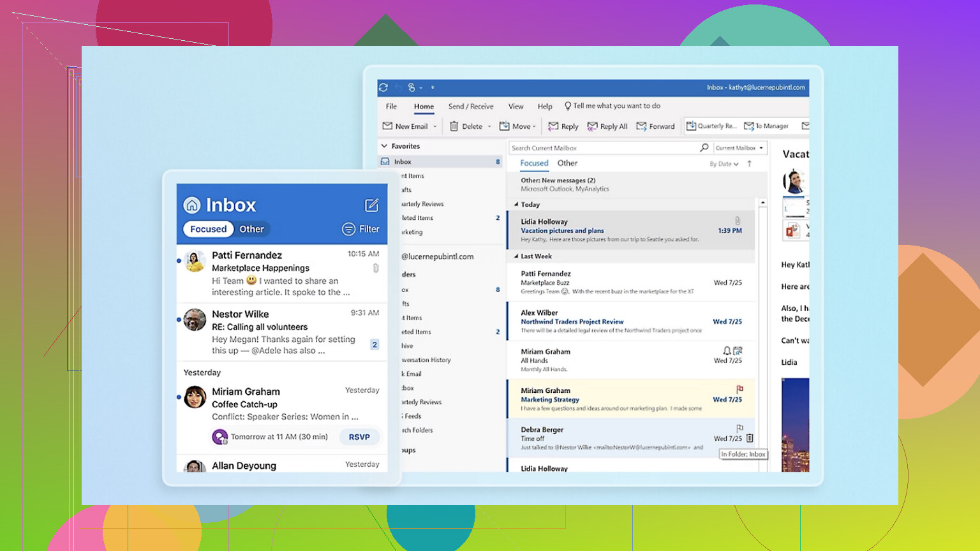Click the Forward icon in ribbon
The height and width of the screenshot is (551, 980).
tap(642, 126)
